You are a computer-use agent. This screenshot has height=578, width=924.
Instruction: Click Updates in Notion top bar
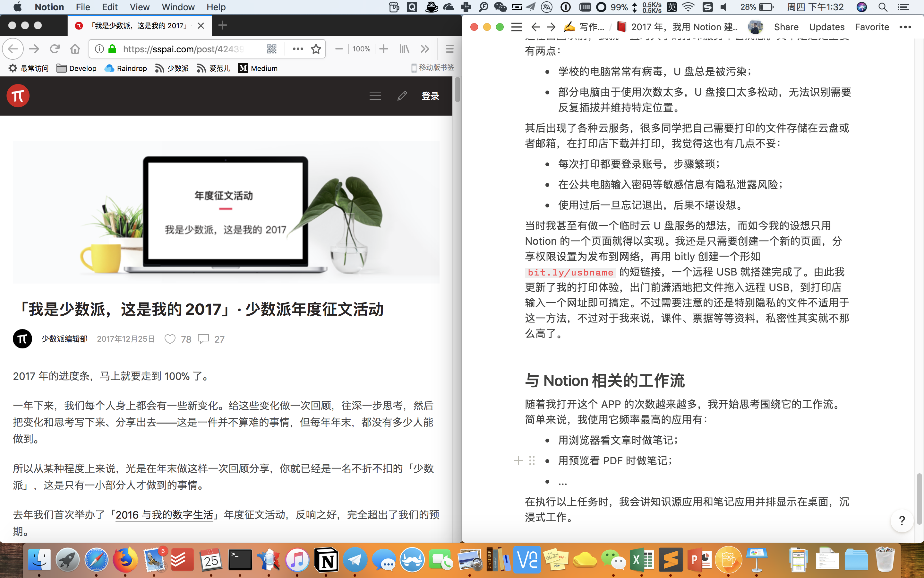pos(827,27)
